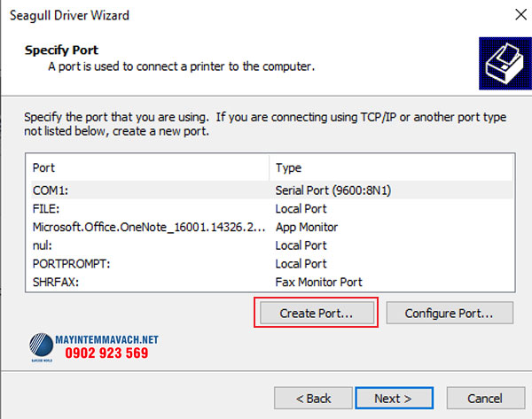
Task: Proceed with the Next button
Action: click(393, 398)
